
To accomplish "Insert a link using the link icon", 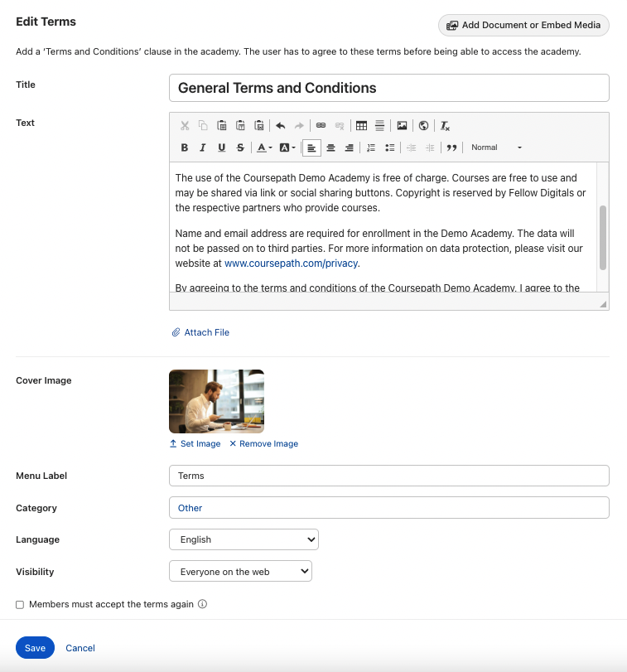I will pos(321,126).
